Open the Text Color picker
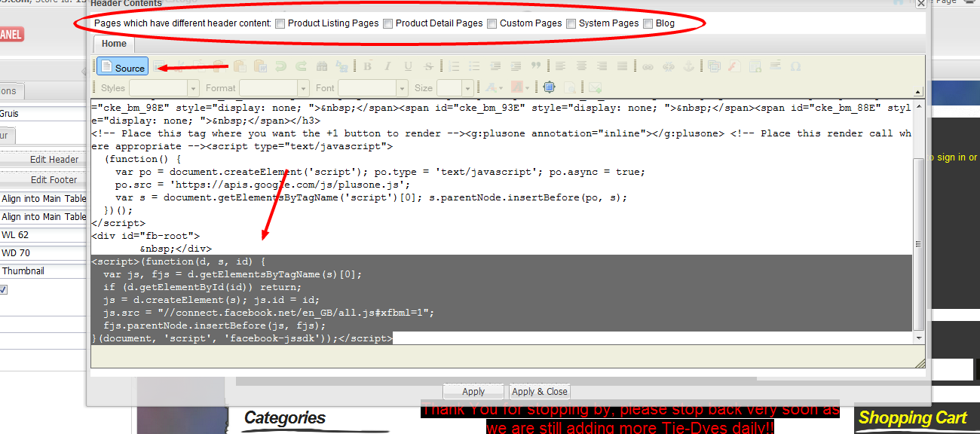Image resolution: width=980 pixels, height=434 pixels. [495, 87]
